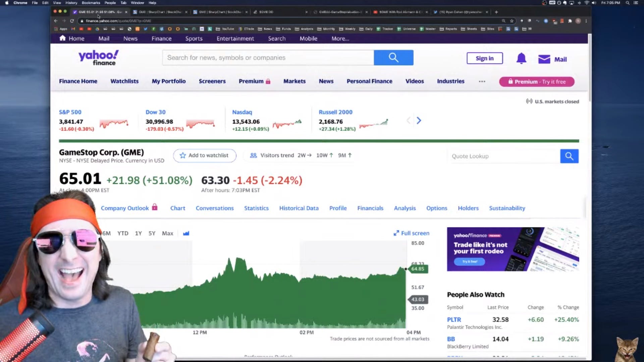The image size is (644, 362).
Task: Select the 5Y chart range
Action: 152,233
